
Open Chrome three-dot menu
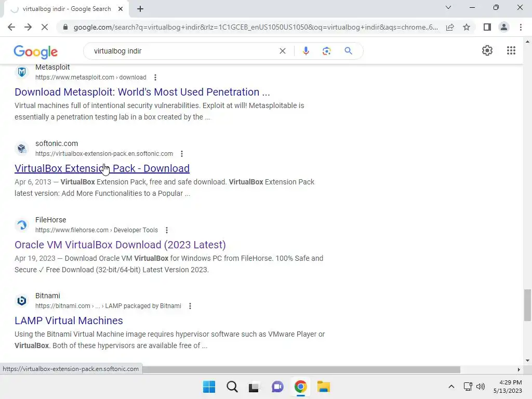click(x=521, y=27)
